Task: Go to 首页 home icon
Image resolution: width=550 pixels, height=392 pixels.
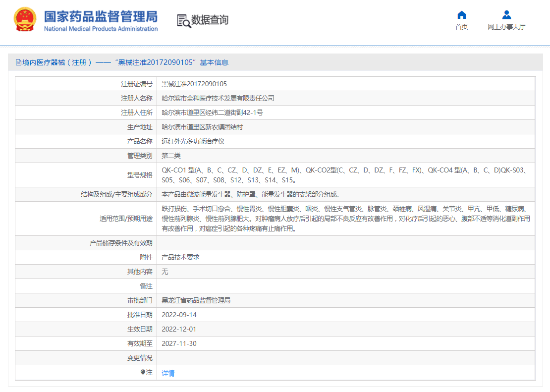Action: click(x=462, y=15)
